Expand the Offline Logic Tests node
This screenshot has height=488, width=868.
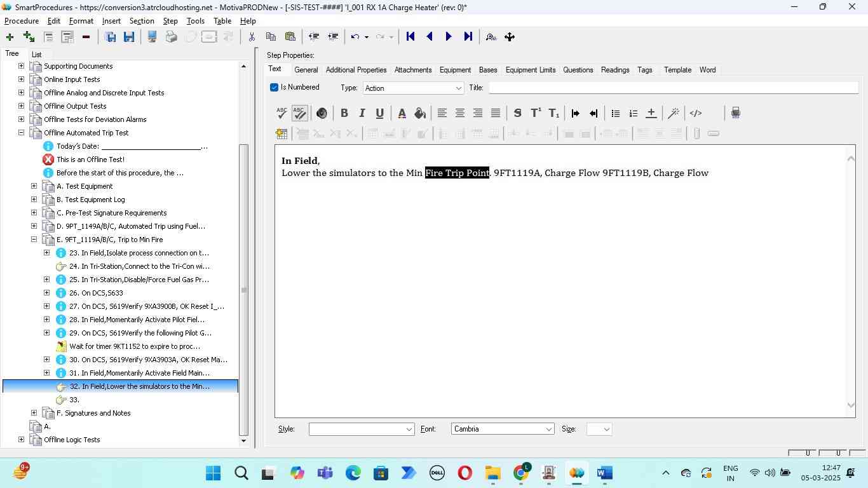coord(21,440)
